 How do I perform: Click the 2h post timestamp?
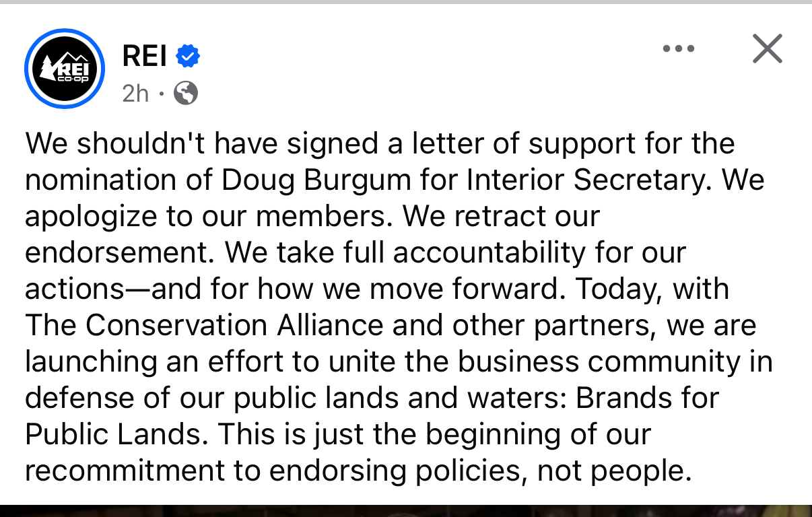point(135,94)
